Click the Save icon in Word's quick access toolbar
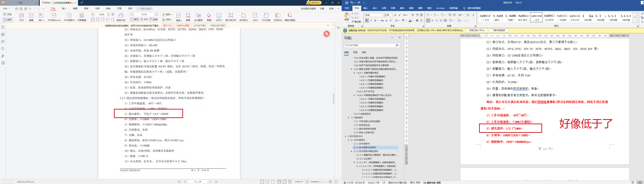This screenshot has width=644, height=184. coord(347,2)
